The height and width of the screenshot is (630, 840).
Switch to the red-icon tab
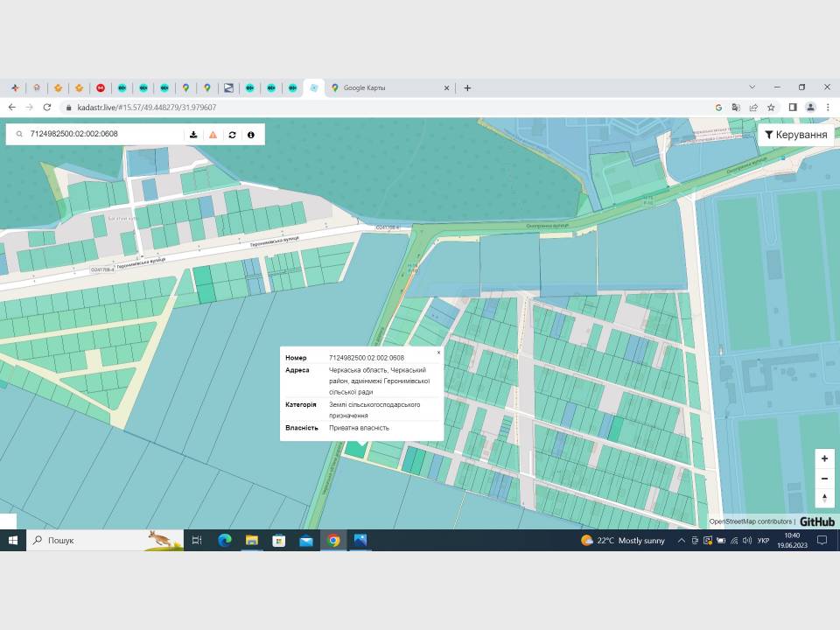click(100, 87)
